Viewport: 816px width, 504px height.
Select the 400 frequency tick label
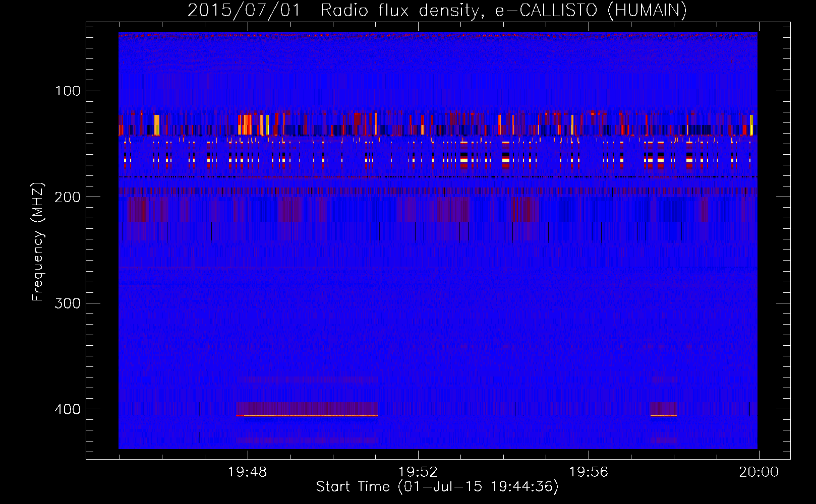coord(68,409)
